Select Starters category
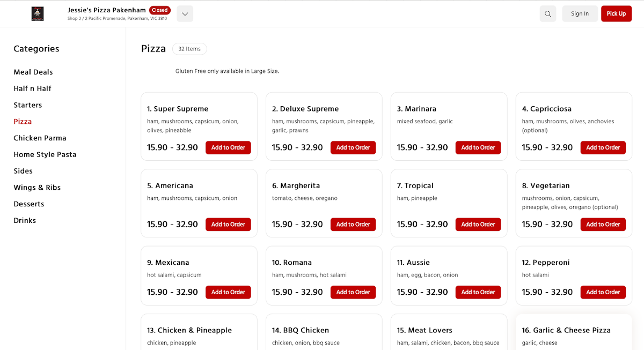Image resolution: width=644 pixels, height=350 pixels. pos(28,105)
